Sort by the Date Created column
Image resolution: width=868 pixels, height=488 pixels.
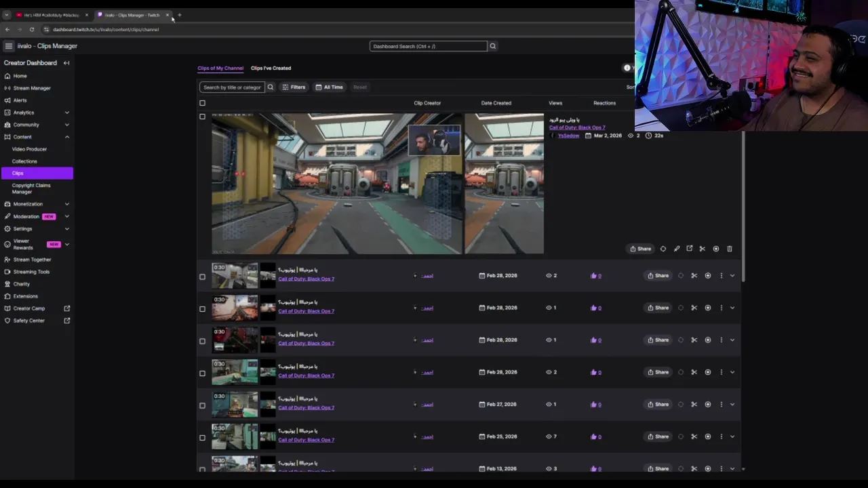[496, 103]
